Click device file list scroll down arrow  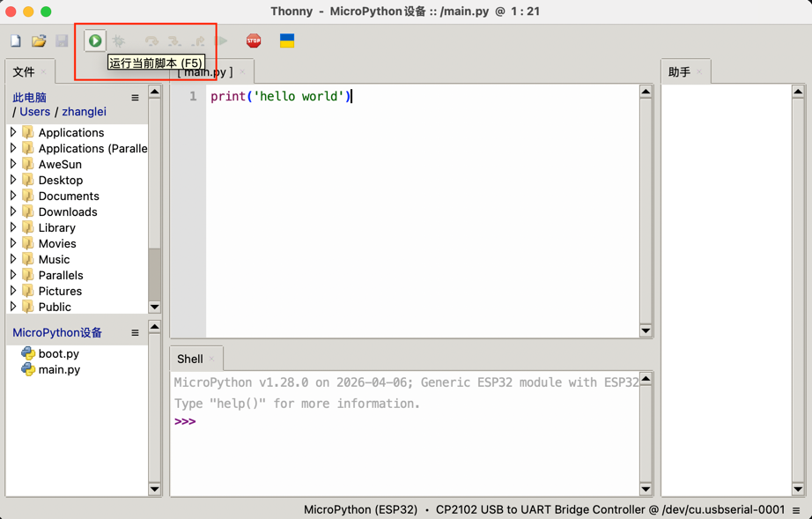(x=154, y=488)
